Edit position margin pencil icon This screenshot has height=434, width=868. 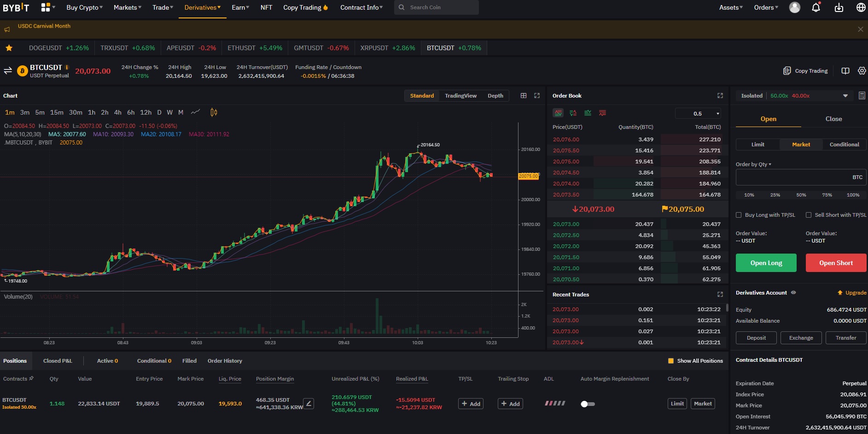click(x=309, y=404)
